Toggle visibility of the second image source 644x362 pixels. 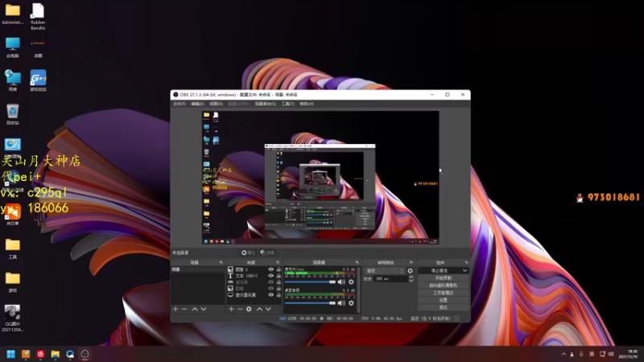pyautogui.click(x=270, y=289)
